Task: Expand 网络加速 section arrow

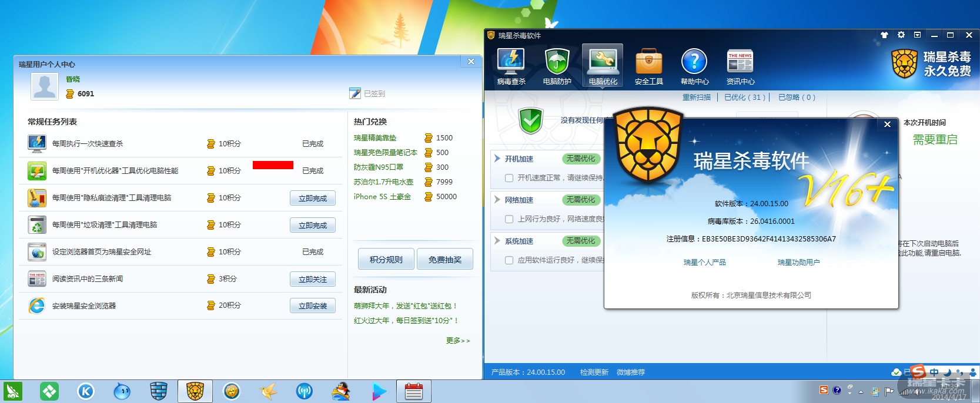Action: pos(497,200)
